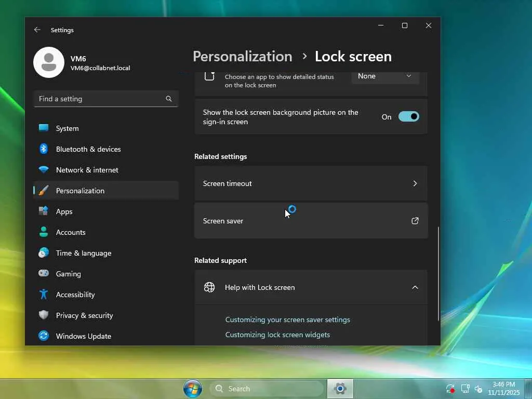The width and height of the screenshot is (532, 399).
Task: Click the System monitor icon
Action: [44, 128]
